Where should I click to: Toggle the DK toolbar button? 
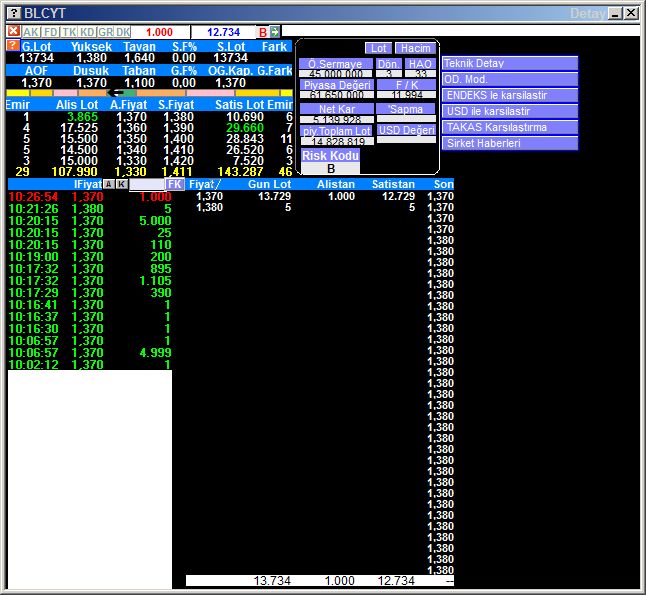click(123, 32)
